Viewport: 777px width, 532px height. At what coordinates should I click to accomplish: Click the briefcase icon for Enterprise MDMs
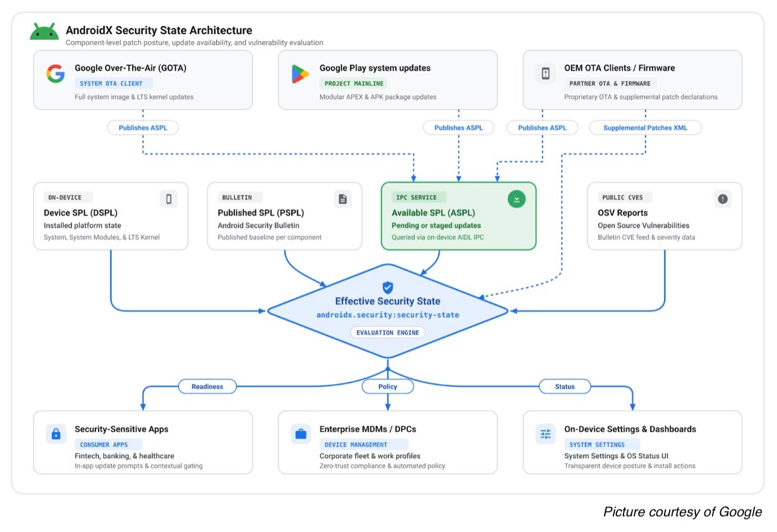[x=301, y=434]
